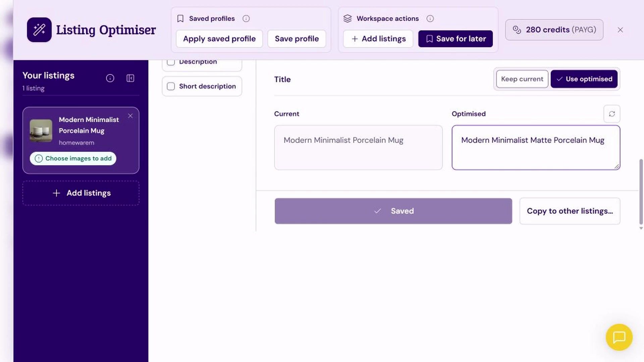
Task: Click Apply saved profile button
Action: click(x=219, y=39)
